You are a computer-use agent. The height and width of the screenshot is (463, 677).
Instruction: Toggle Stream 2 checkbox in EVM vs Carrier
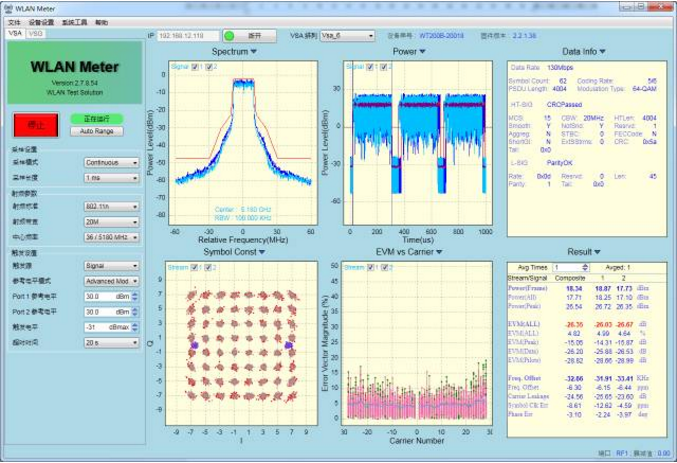tap(385, 268)
